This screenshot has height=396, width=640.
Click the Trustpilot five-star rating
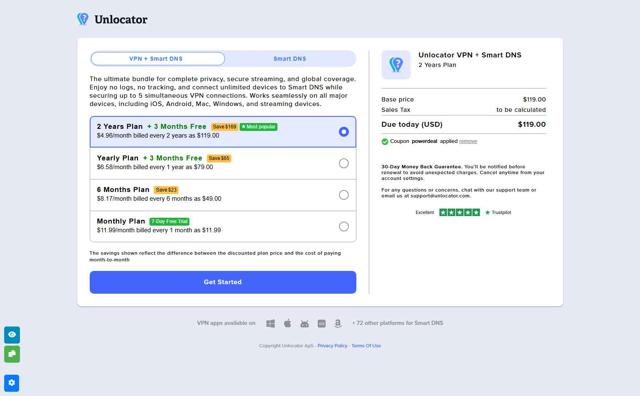pos(459,212)
